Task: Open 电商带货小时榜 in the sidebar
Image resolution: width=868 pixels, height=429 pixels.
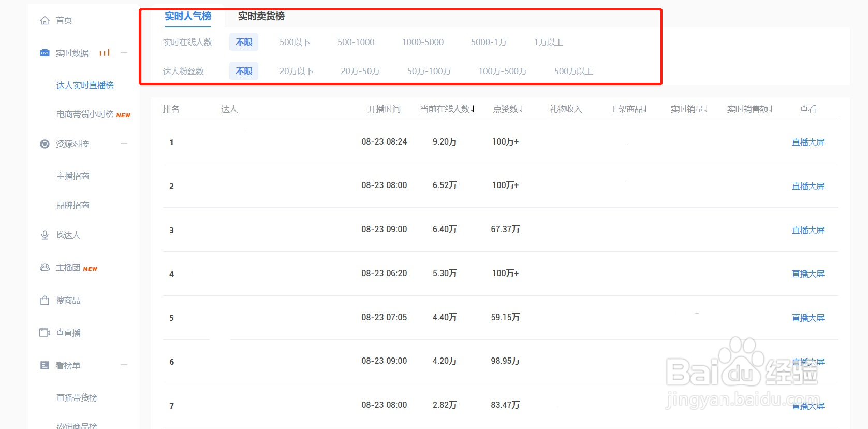Action: pos(85,115)
